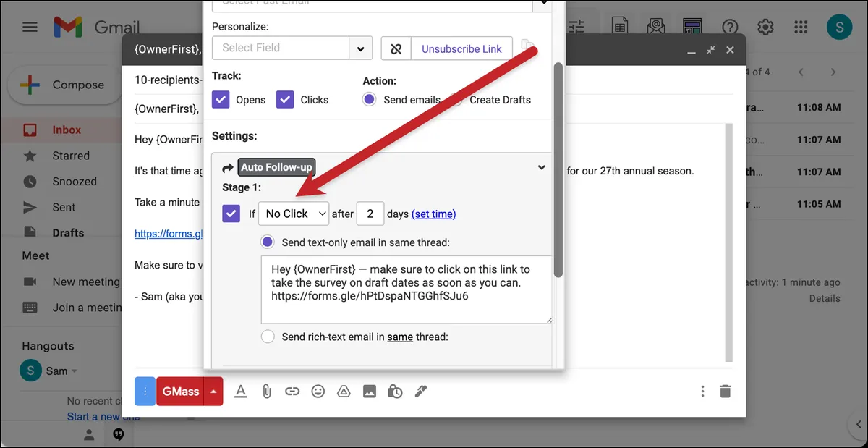Uncheck the Stage 1 follow-up checkbox
This screenshot has height=448, width=868.
[x=231, y=214]
